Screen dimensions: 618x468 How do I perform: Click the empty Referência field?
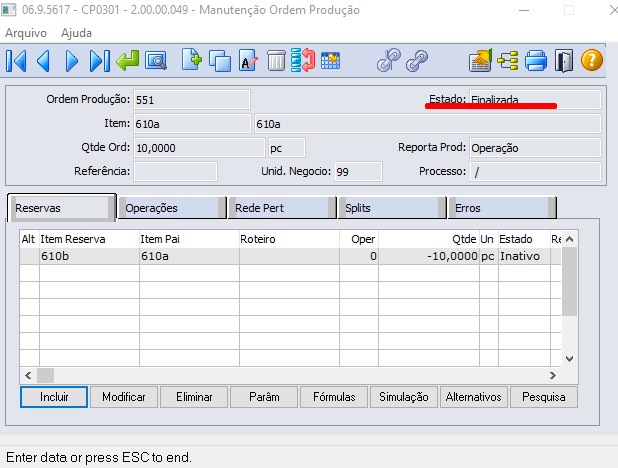(x=175, y=172)
